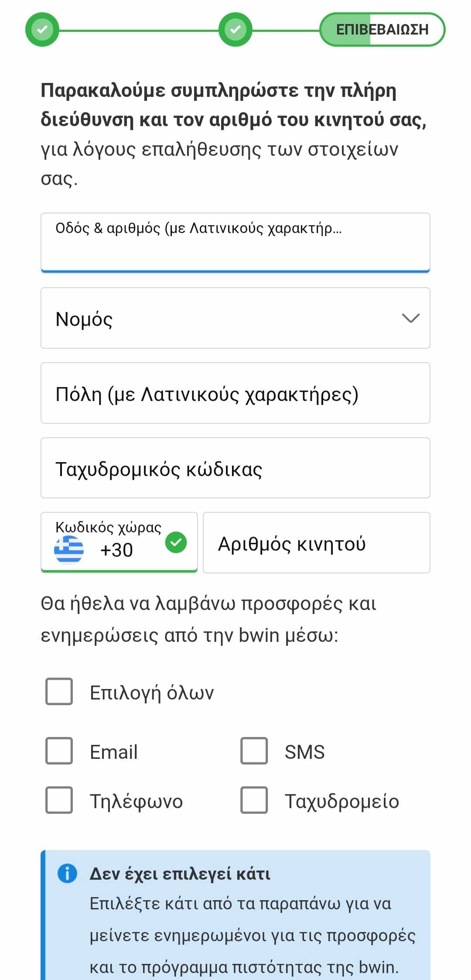Click the Ταχυδρομικός κώδικας field
The image size is (471, 980).
[x=235, y=468]
